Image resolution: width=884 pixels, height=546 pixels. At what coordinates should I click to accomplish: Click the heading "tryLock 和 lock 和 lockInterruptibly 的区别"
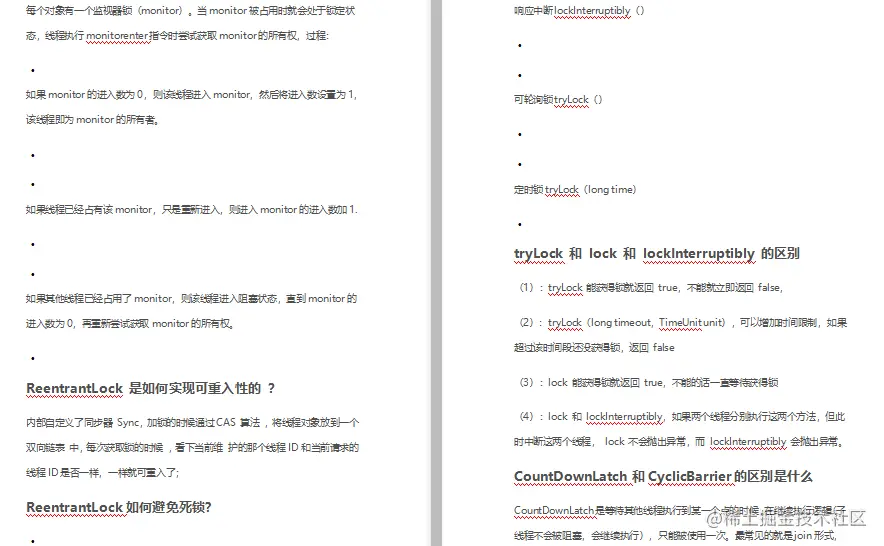[657, 254]
